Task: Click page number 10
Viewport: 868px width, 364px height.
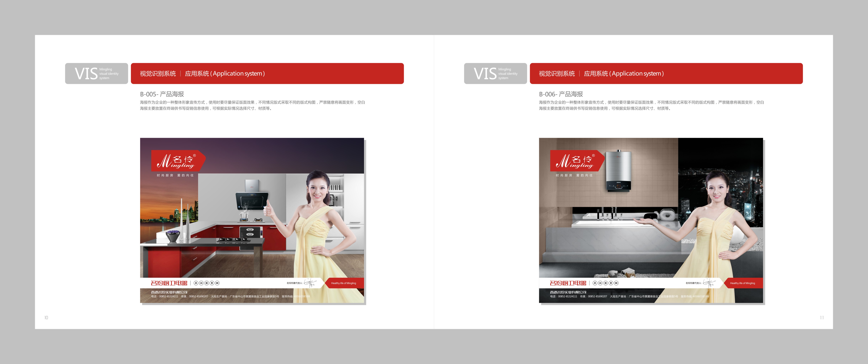Action: (46, 317)
